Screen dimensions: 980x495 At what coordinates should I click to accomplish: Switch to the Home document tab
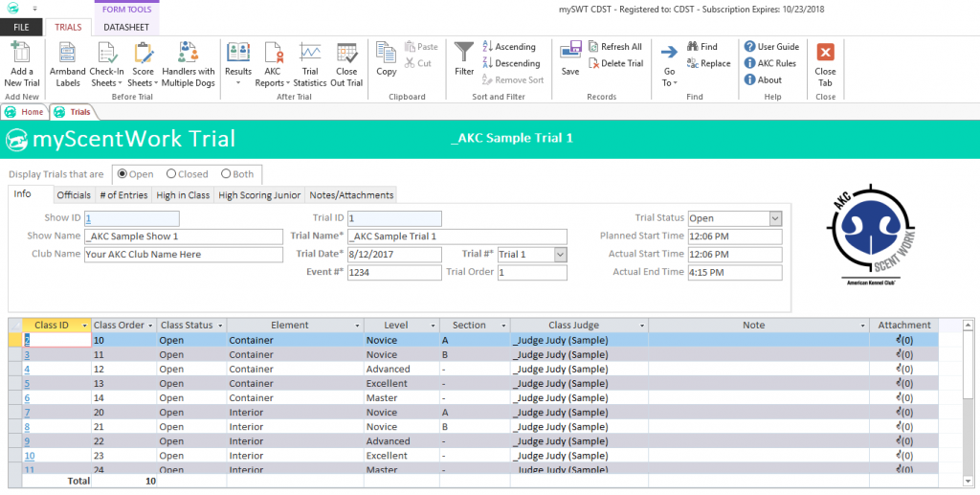(25, 112)
